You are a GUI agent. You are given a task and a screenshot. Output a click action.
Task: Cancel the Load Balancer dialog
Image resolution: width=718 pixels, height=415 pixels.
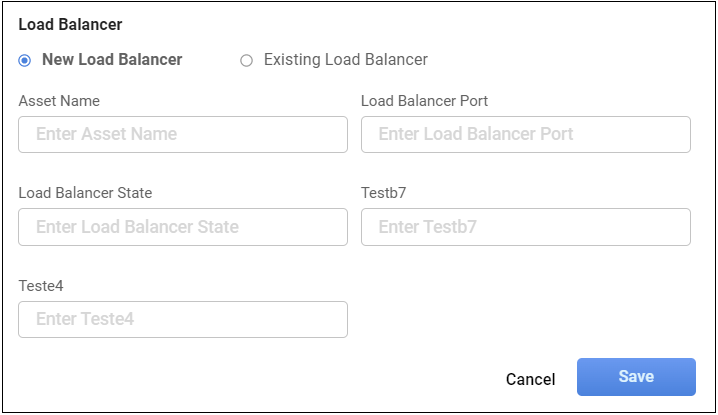click(x=530, y=379)
